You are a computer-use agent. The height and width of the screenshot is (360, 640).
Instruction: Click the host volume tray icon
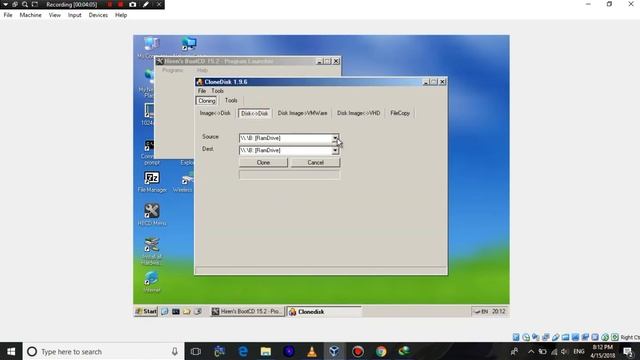(x=565, y=351)
